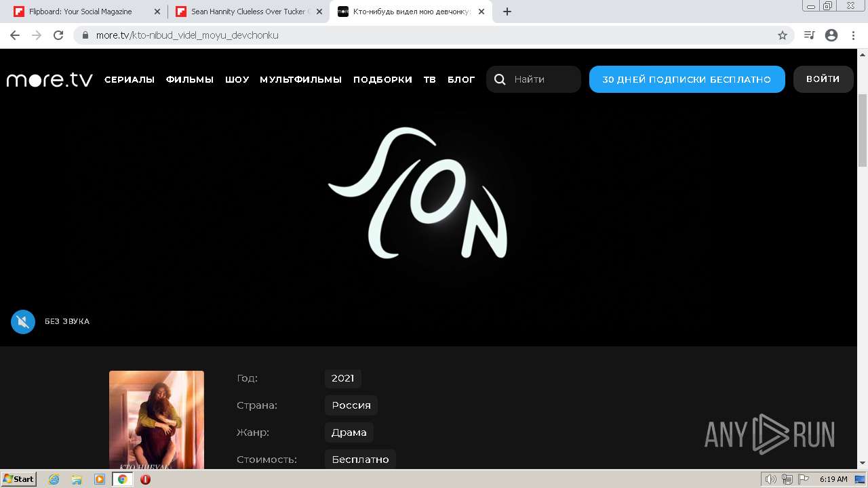Open the Блог section

[x=462, y=79]
